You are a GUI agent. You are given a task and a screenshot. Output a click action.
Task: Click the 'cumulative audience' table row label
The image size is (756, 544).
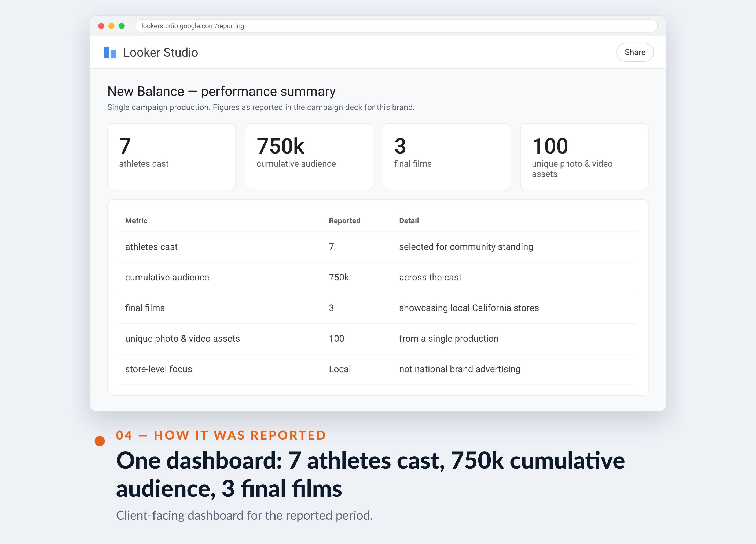[x=167, y=278]
